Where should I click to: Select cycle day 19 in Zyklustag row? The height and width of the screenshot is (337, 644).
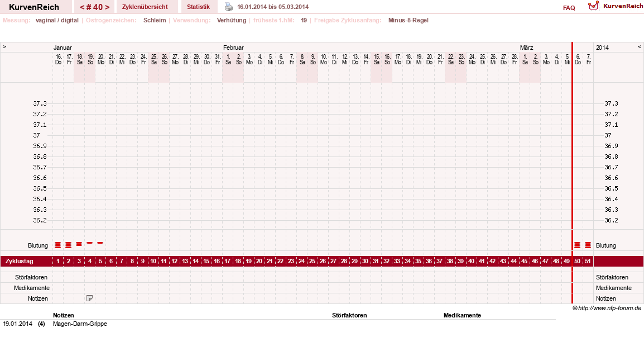coord(248,262)
